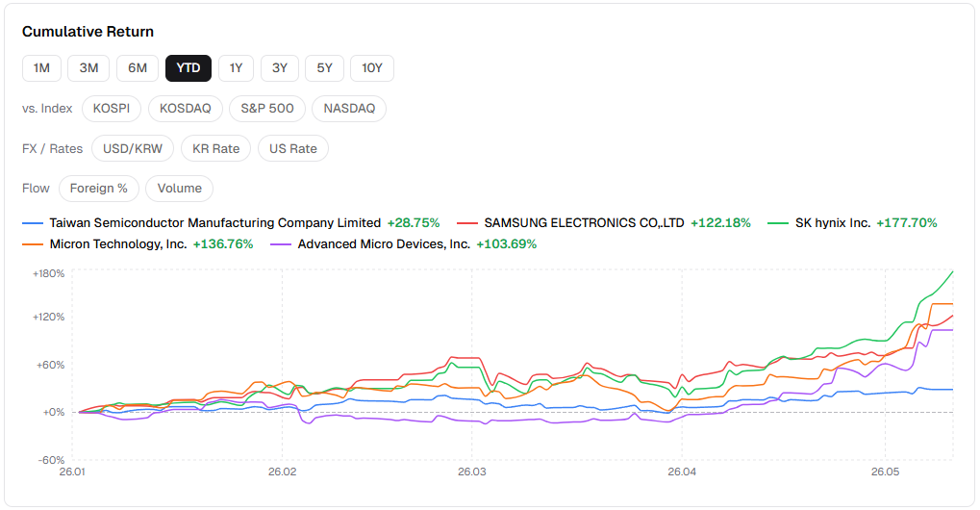Viewport: 980px width, 510px height.
Task: Switch to the 6M period
Action: pos(138,68)
